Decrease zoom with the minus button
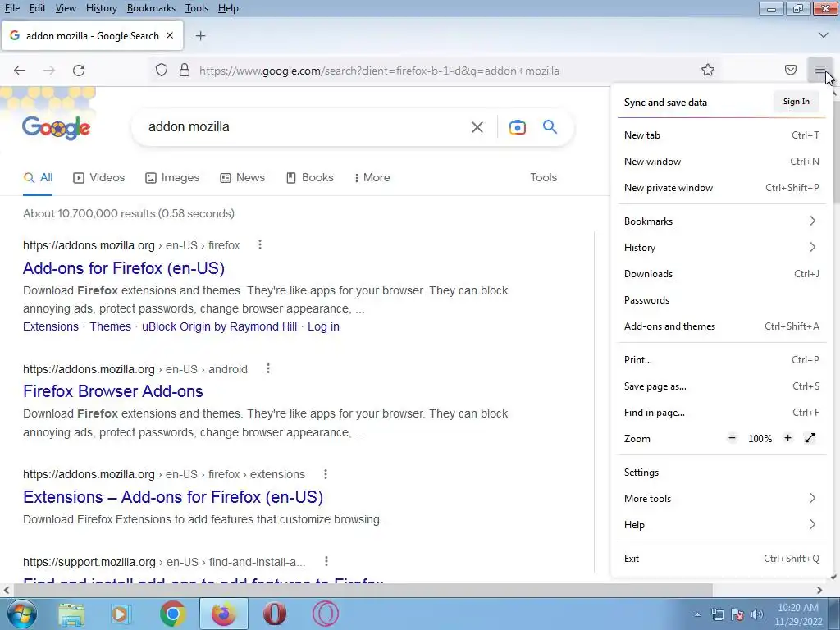This screenshot has width=840, height=630. [732, 438]
